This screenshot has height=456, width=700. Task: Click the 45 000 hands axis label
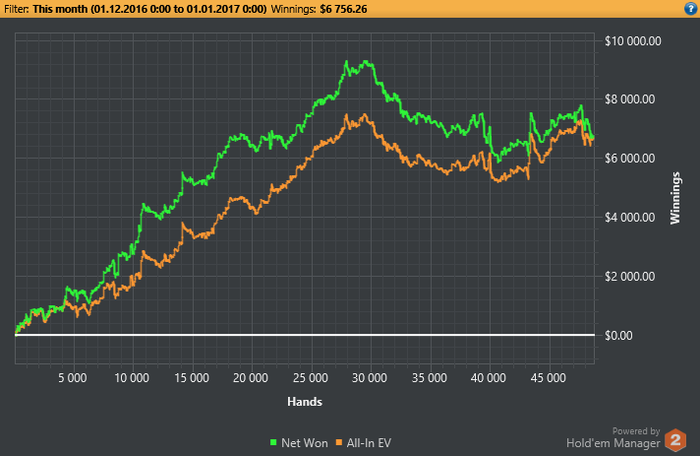click(x=548, y=378)
